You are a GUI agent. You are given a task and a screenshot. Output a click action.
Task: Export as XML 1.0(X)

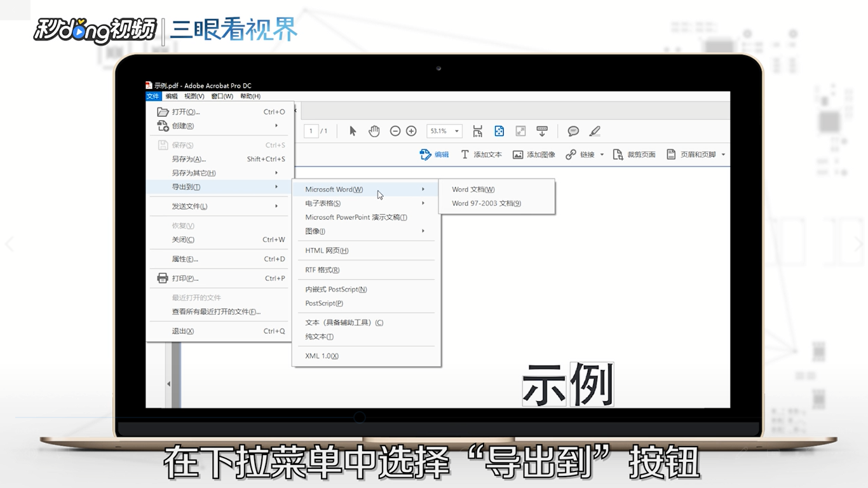coord(367,356)
